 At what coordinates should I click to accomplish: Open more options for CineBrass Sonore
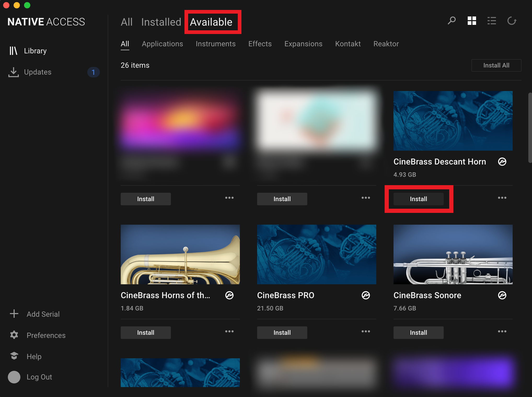pos(502,331)
